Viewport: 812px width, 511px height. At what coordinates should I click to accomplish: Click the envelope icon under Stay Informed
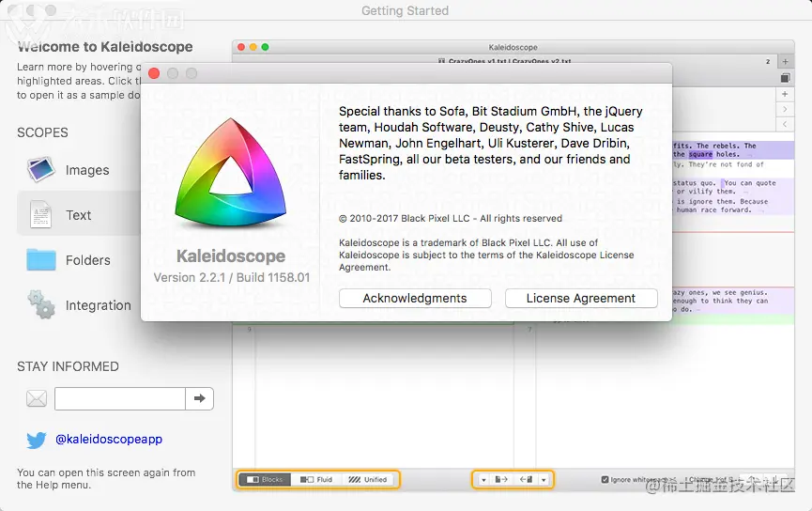point(37,398)
